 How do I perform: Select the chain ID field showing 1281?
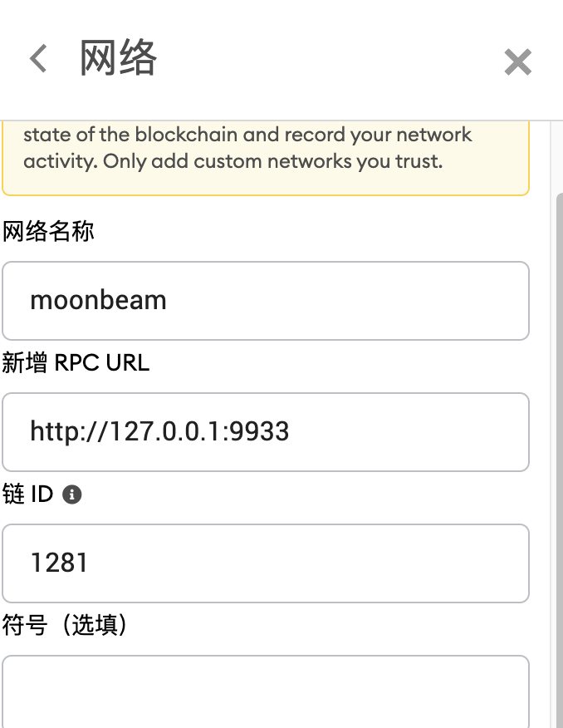pyautogui.click(x=266, y=563)
